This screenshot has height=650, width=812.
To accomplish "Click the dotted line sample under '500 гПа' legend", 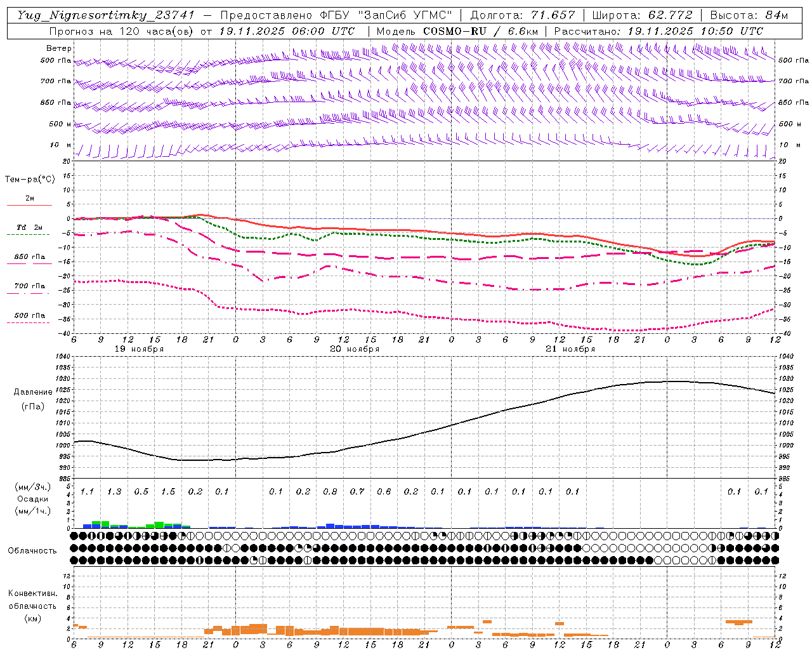I will click(28, 322).
